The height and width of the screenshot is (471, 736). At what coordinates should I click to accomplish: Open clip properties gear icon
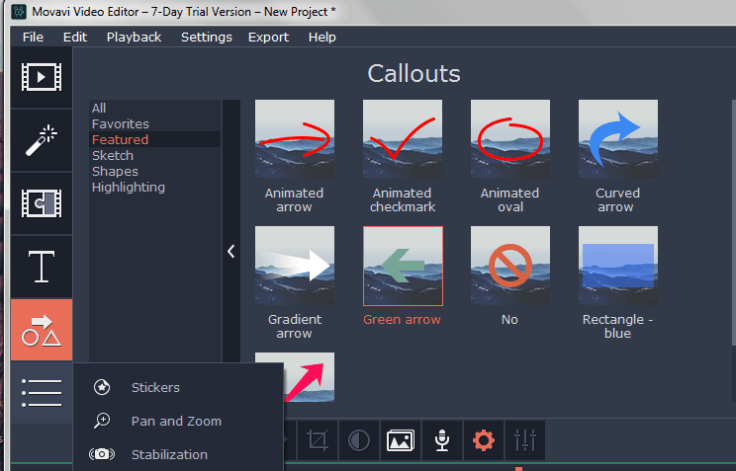pos(484,440)
